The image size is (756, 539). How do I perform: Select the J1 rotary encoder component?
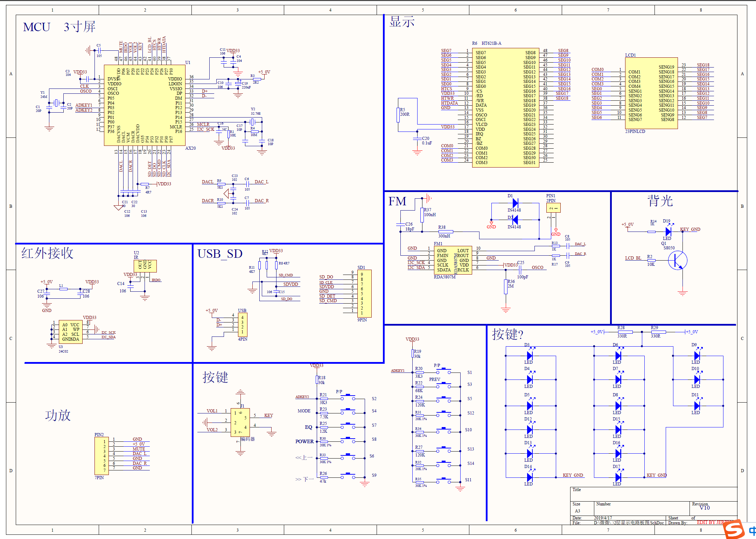(240, 423)
